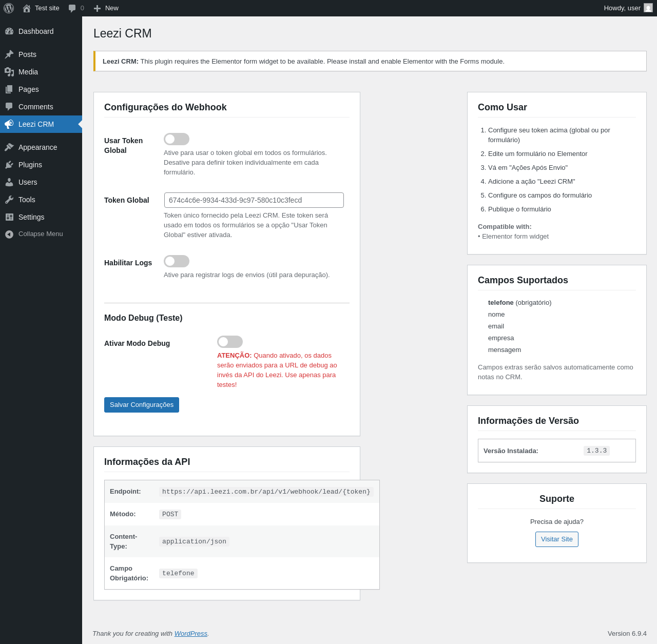Click the Comments label in sidebar
Viewport: 657px width, 644px height.
[x=36, y=107]
